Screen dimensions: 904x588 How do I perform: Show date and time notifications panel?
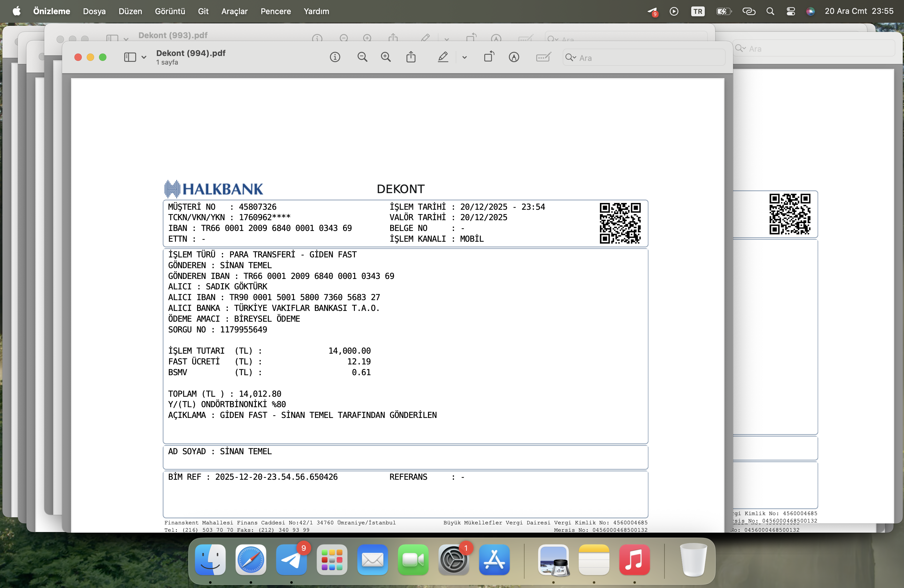click(x=859, y=11)
